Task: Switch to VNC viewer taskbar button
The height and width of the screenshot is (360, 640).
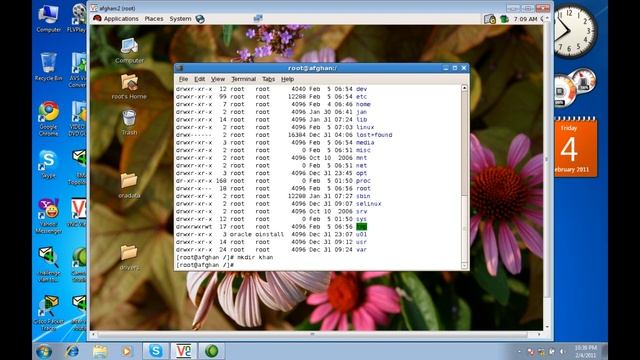Action: (183, 351)
